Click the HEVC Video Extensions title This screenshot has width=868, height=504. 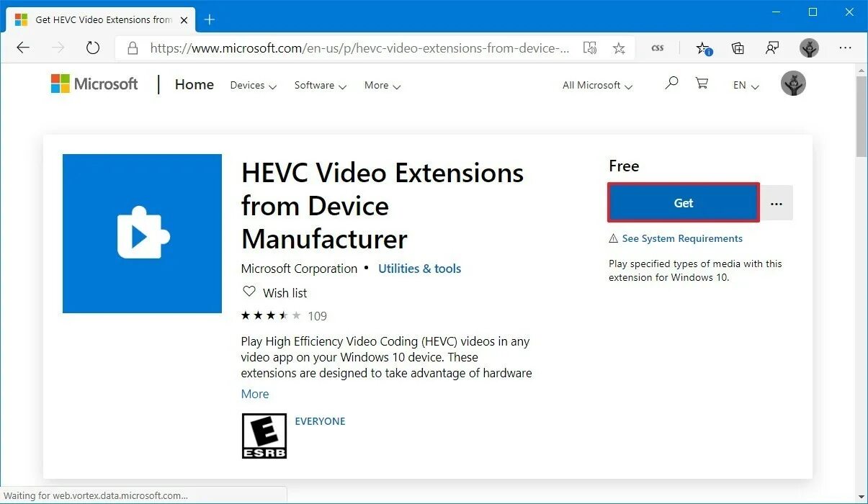tap(382, 206)
